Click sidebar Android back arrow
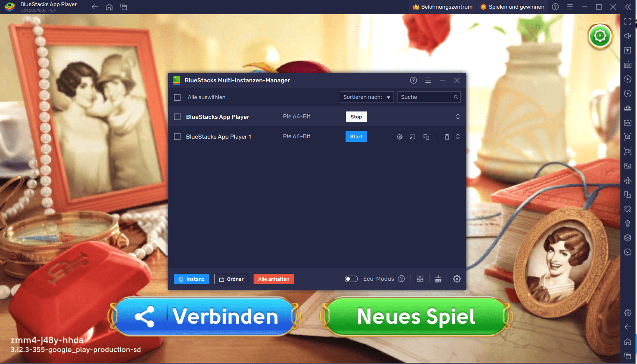Image resolution: width=637 pixels, height=364 pixels. click(628, 327)
